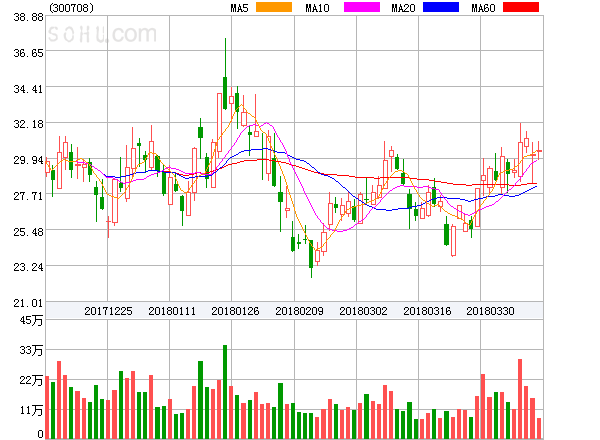Click the 34.41 price axis label
Viewport: 600px width, 440px height.
click(x=28, y=89)
